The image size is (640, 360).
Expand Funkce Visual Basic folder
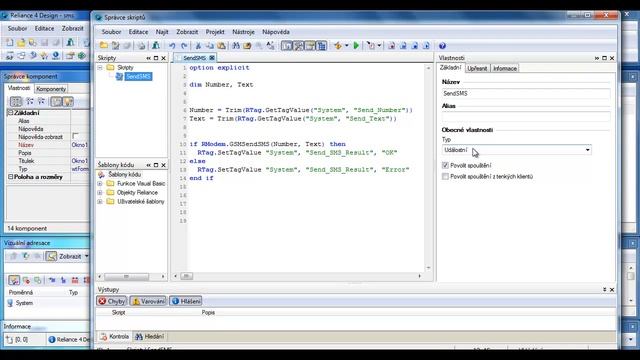coord(100,184)
